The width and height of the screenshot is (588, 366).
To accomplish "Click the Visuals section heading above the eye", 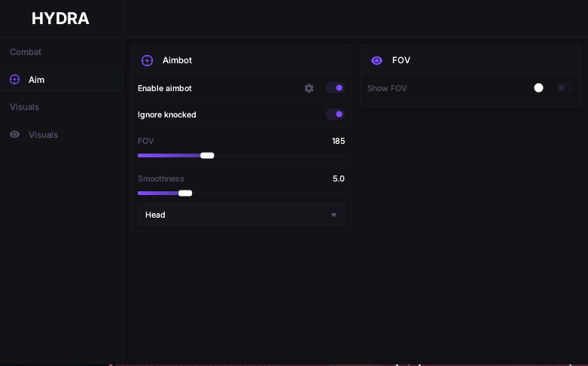I will [x=24, y=107].
